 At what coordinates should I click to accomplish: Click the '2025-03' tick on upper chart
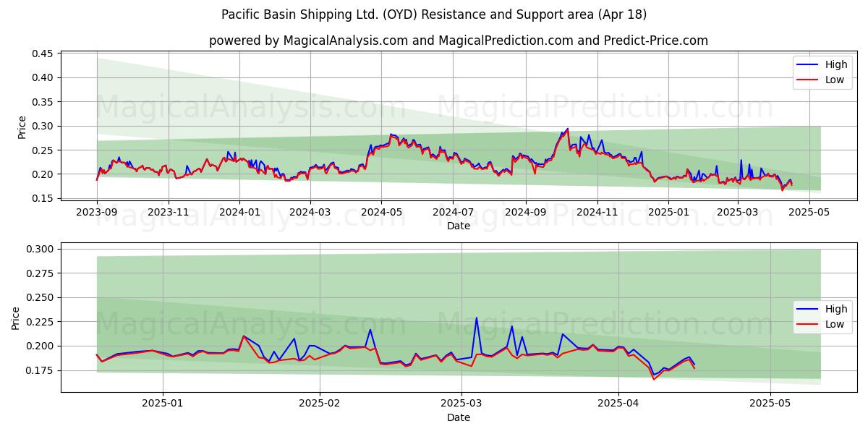click(x=737, y=213)
